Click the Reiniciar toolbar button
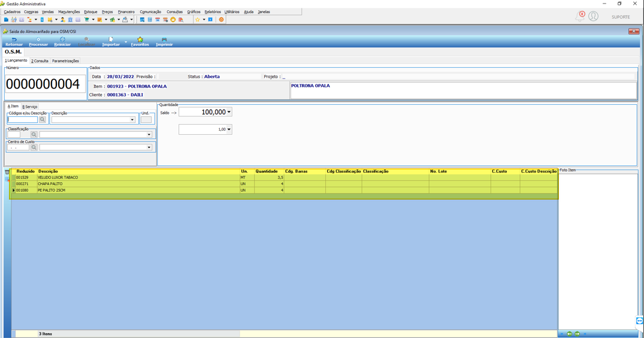644x338 pixels. [x=62, y=41]
